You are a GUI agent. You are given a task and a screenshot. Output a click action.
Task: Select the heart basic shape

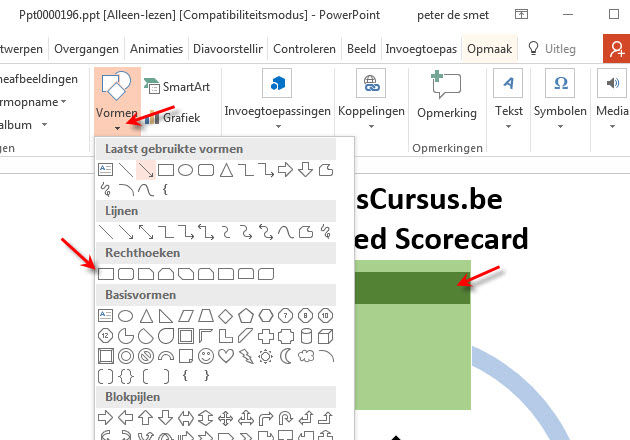pyautogui.click(x=226, y=356)
